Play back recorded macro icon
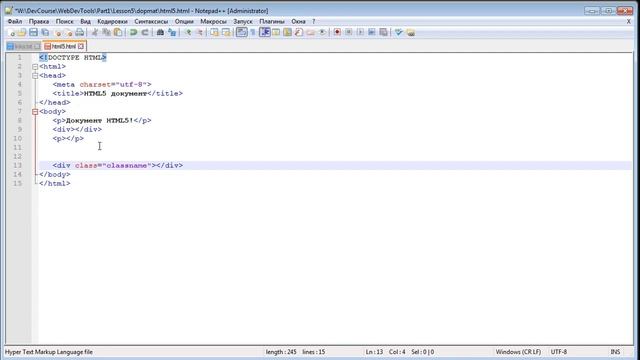 tap(360, 32)
